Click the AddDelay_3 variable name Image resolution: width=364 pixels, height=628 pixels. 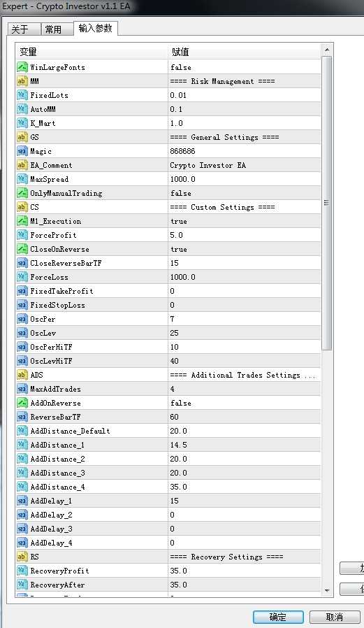(x=51, y=529)
